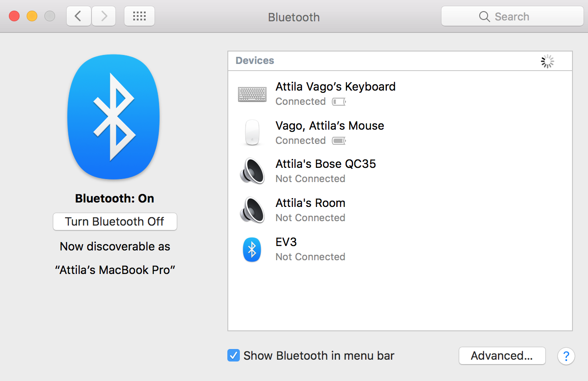This screenshot has width=588, height=381.
Task: Toggle Show Bluetooth in menu bar checkbox
Action: [234, 355]
